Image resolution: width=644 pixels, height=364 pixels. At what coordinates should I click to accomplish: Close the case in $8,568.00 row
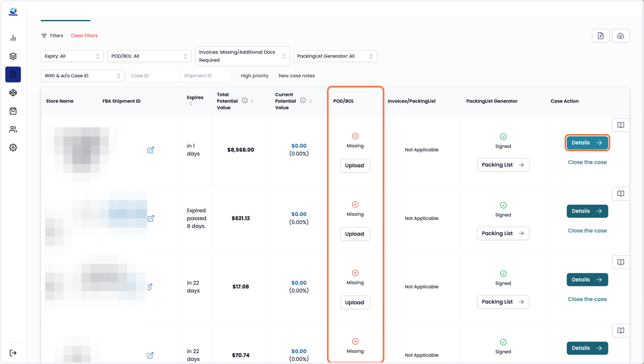pyautogui.click(x=587, y=162)
